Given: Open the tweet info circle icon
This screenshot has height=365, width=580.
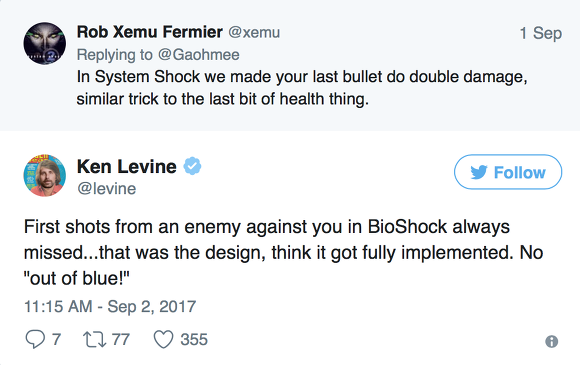Looking at the screenshot, I should pyautogui.click(x=552, y=341).
